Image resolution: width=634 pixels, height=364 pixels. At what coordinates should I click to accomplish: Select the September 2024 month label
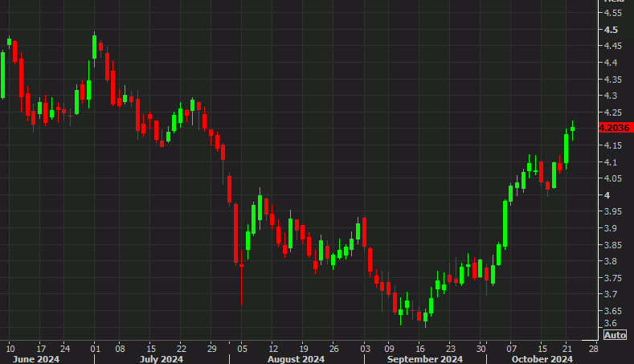tap(424, 359)
